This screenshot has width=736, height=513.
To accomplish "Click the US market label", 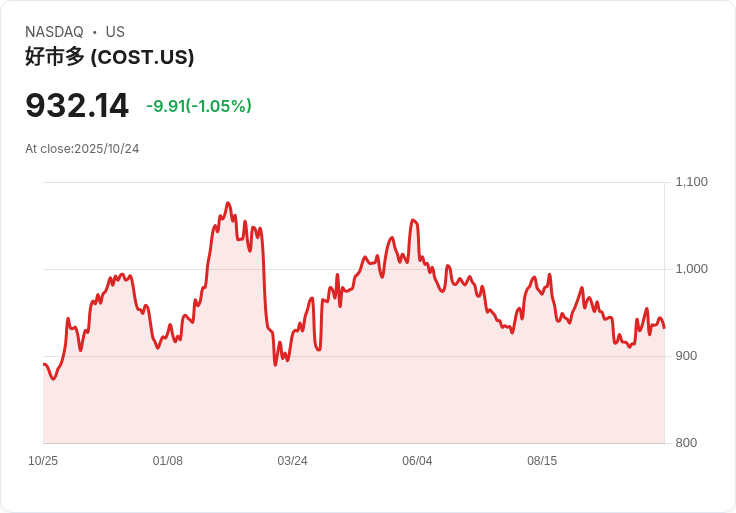I will click(115, 32).
